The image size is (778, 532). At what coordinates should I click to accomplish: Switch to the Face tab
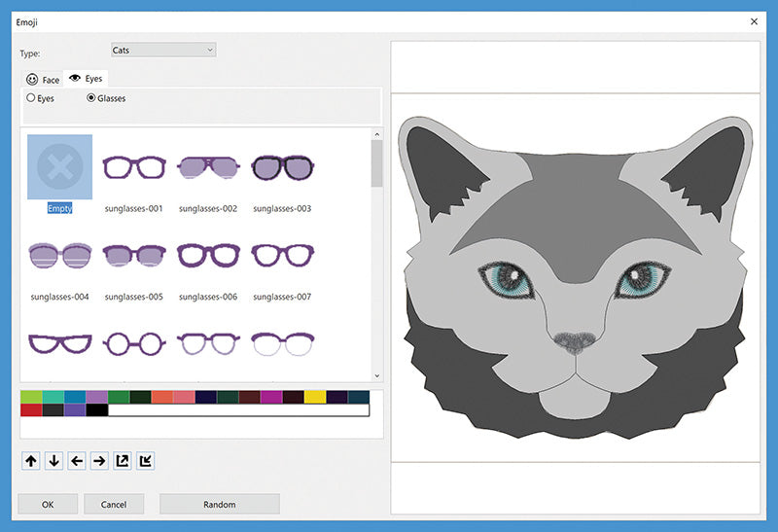43,80
